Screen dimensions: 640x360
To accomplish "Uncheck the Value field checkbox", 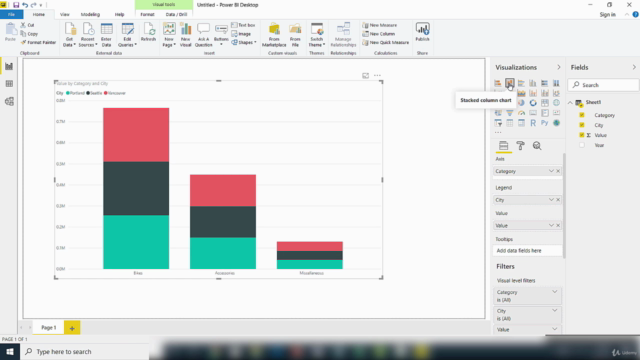I will (x=582, y=135).
